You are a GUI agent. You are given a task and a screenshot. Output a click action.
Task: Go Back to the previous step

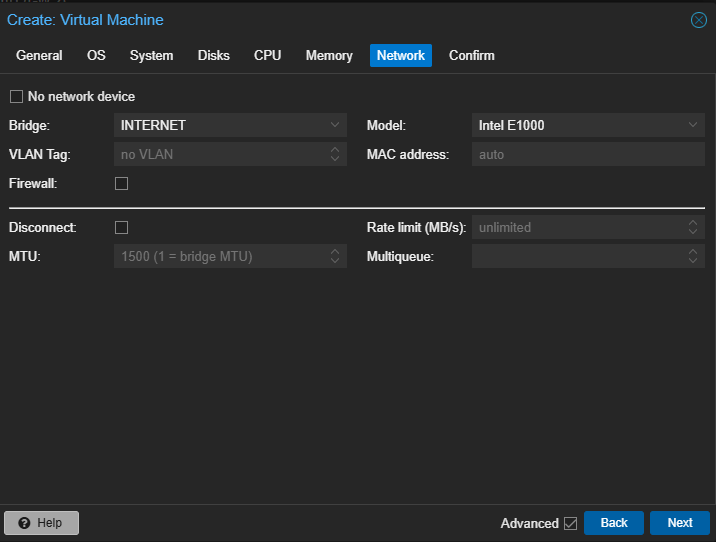(x=614, y=523)
